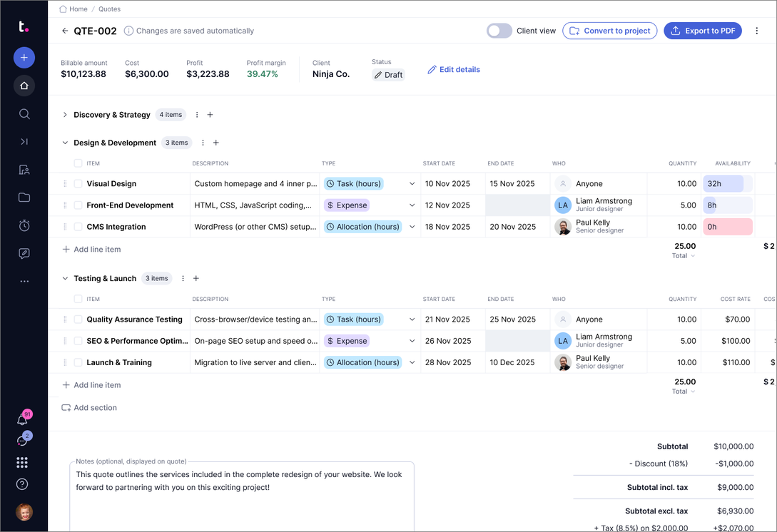This screenshot has height=532, width=777.
Task: Select the Launch & Training row checkbox
Action: (78, 362)
